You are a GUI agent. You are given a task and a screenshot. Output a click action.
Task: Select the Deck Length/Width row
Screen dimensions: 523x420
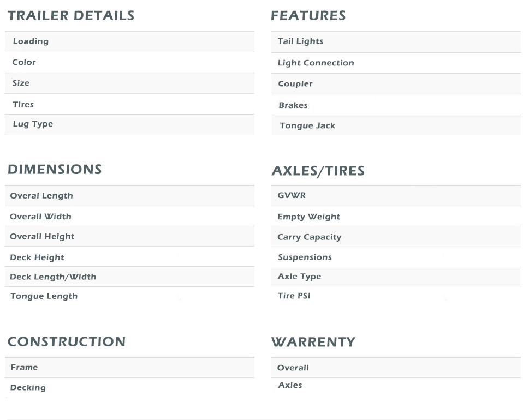click(x=53, y=277)
